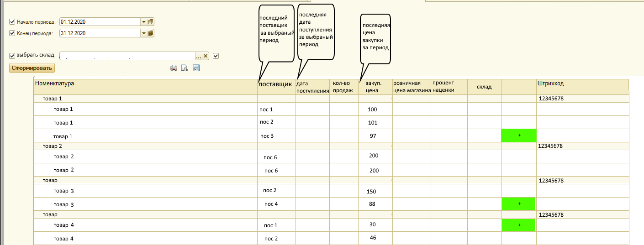This screenshot has width=644, height=245.
Task: Open warehouse selection via ellipsis button
Action: [199, 56]
